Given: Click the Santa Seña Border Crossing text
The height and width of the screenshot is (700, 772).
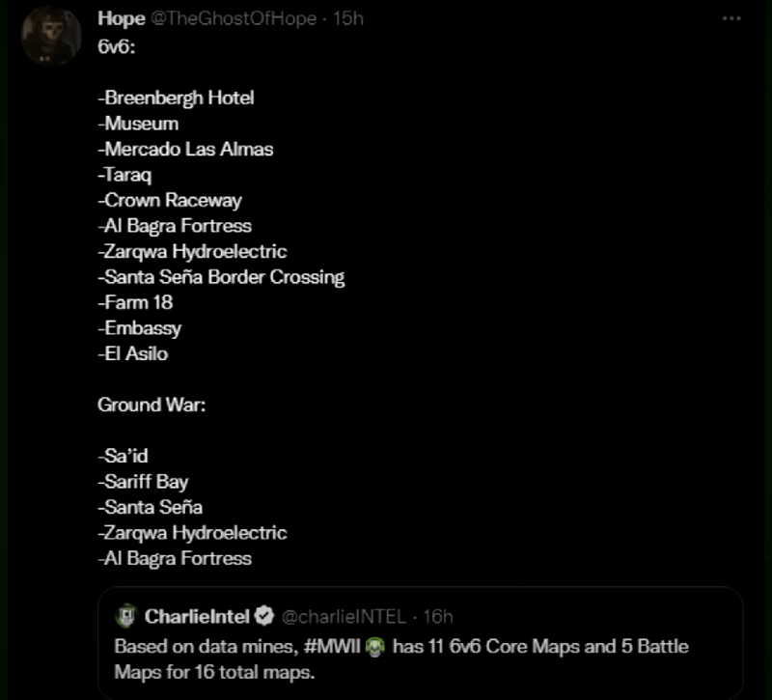Looking at the screenshot, I should [x=221, y=277].
